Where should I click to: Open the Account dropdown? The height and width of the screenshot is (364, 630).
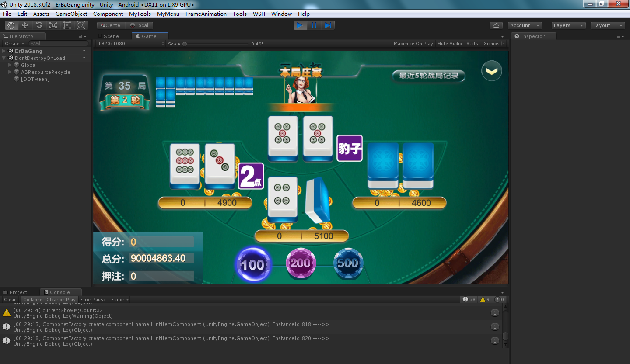[x=525, y=25]
